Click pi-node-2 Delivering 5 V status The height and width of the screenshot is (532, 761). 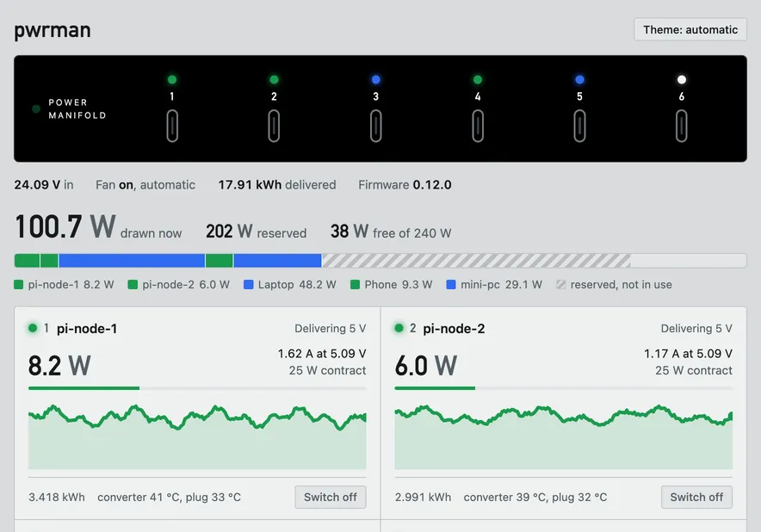(696, 329)
